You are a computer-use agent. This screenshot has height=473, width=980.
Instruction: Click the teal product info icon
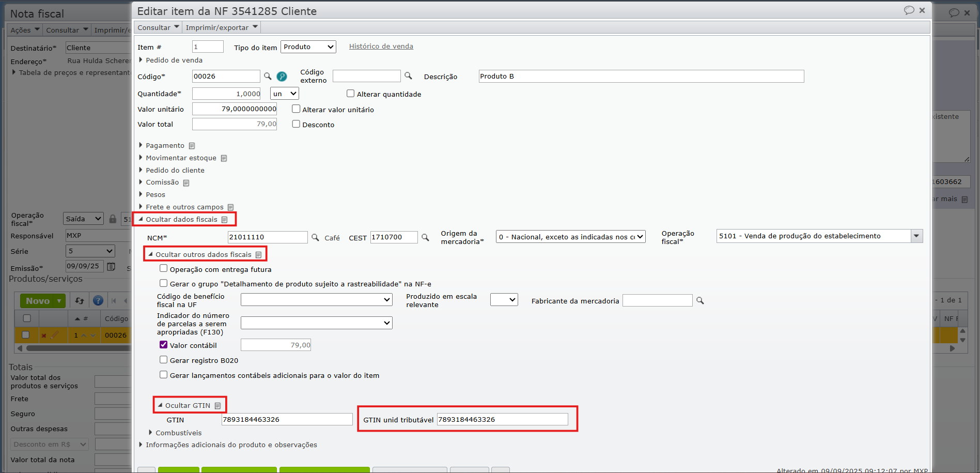point(282,77)
